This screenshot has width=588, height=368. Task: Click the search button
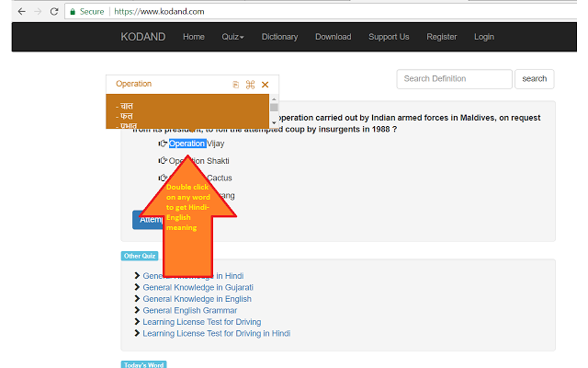[535, 79]
